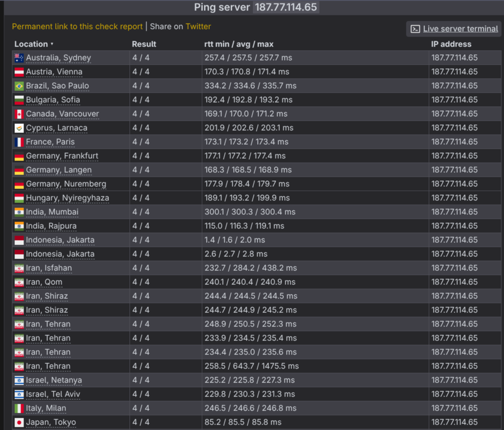Viewport: 504px width, 430px height.
Task: Click the 187.77.114.65 address in the page title
Action: pyautogui.click(x=286, y=7)
